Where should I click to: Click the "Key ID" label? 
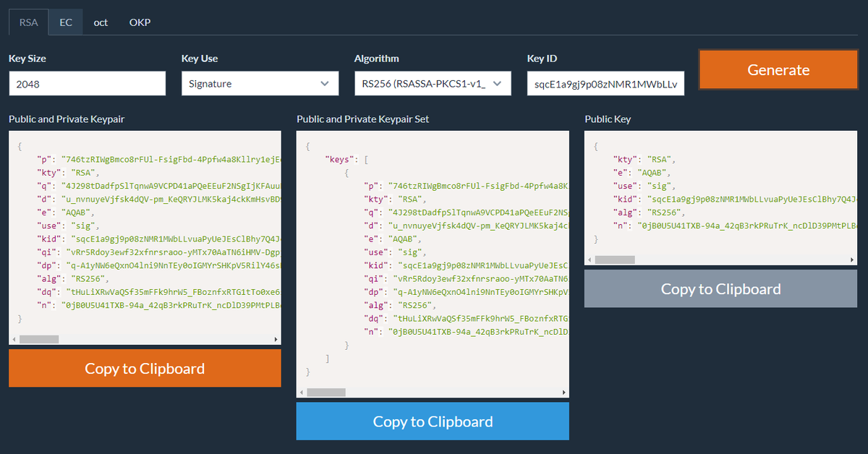coord(542,59)
